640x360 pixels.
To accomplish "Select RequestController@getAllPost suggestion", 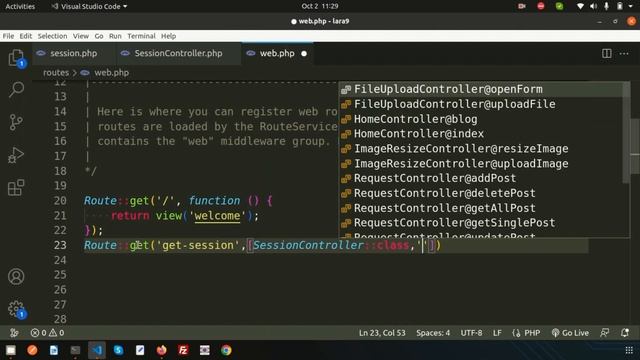I will [481, 208].
